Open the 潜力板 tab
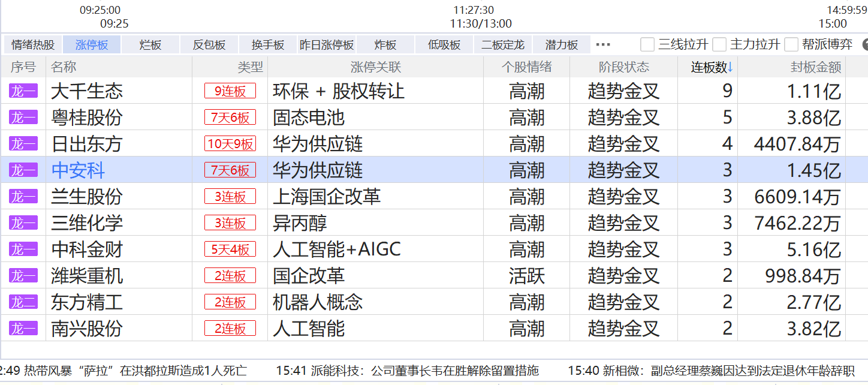 coord(562,44)
